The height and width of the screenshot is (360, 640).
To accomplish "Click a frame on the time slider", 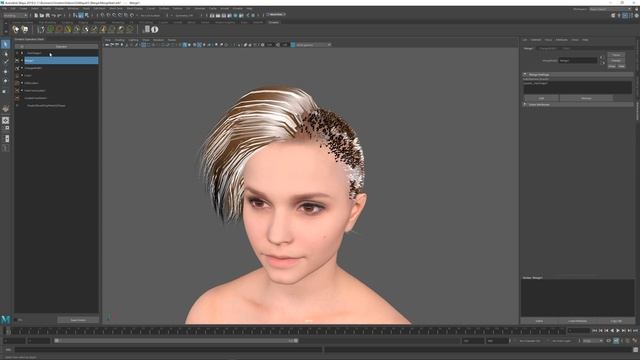I will coord(286,331).
